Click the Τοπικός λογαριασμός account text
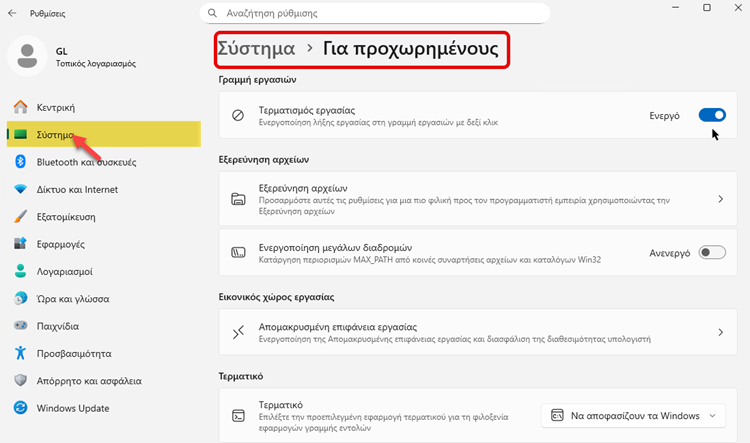This screenshot has height=443, width=750. pyautogui.click(x=96, y=63)
